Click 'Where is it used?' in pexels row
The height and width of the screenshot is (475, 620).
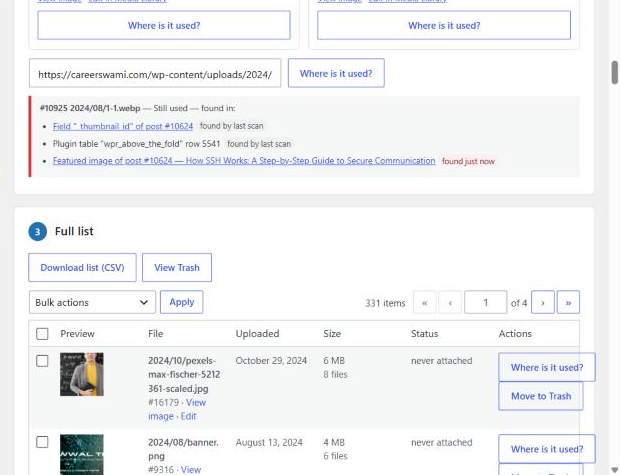547,367
